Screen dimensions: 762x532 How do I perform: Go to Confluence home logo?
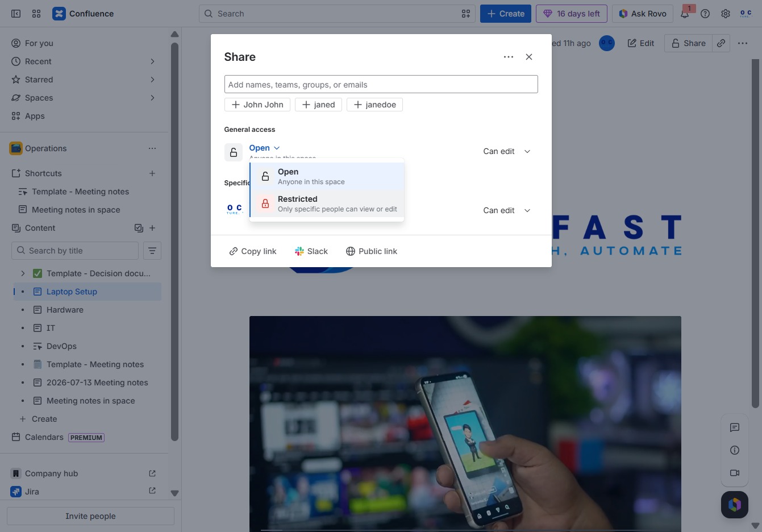[83, 14]
